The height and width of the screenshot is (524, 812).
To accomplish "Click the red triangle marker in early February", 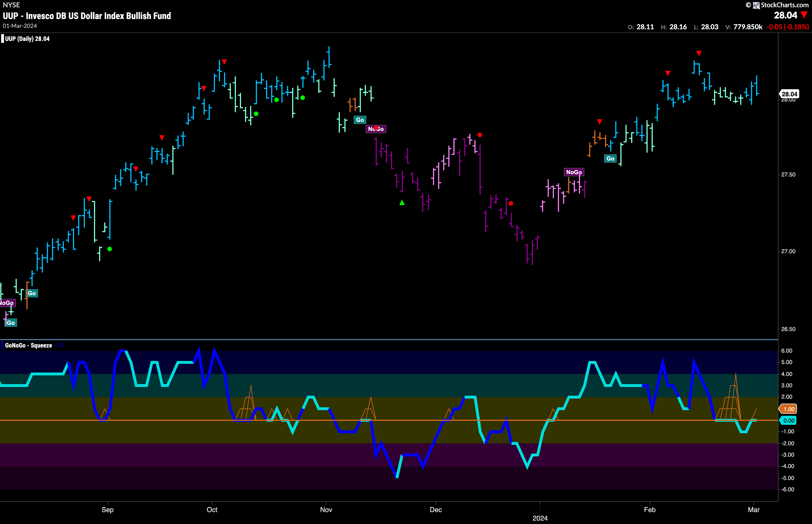I will [x=668, y=73].
